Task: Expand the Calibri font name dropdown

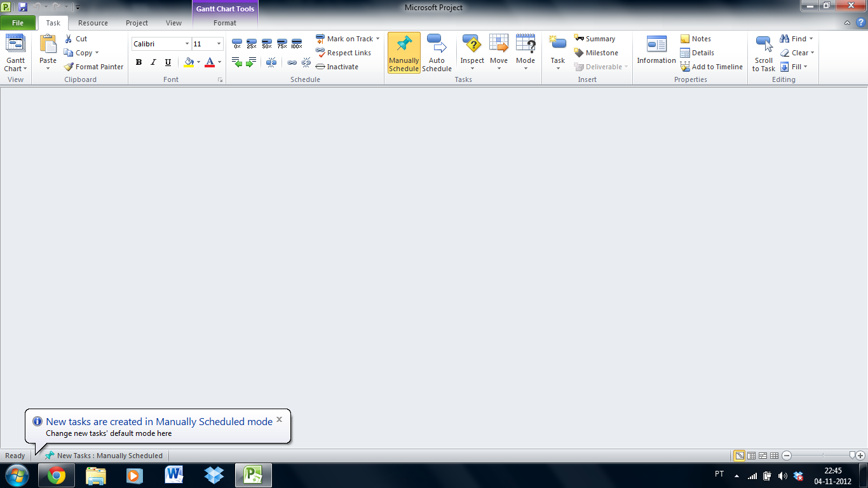Action: [x=187, y=44]
